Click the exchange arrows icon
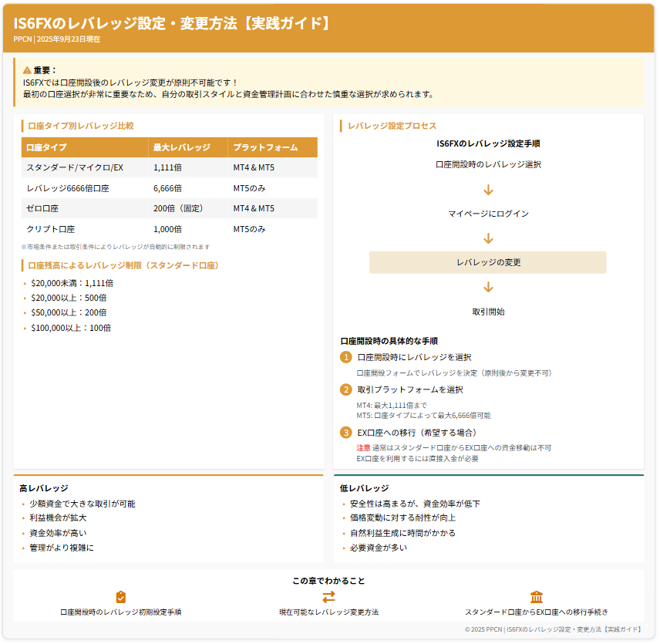Image resolution: width=660 pixels, height=644 pixels. (x=328, y=597)
